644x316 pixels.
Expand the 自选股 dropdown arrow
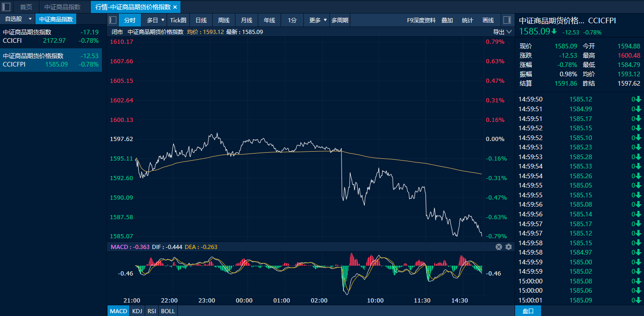(30, 19)
